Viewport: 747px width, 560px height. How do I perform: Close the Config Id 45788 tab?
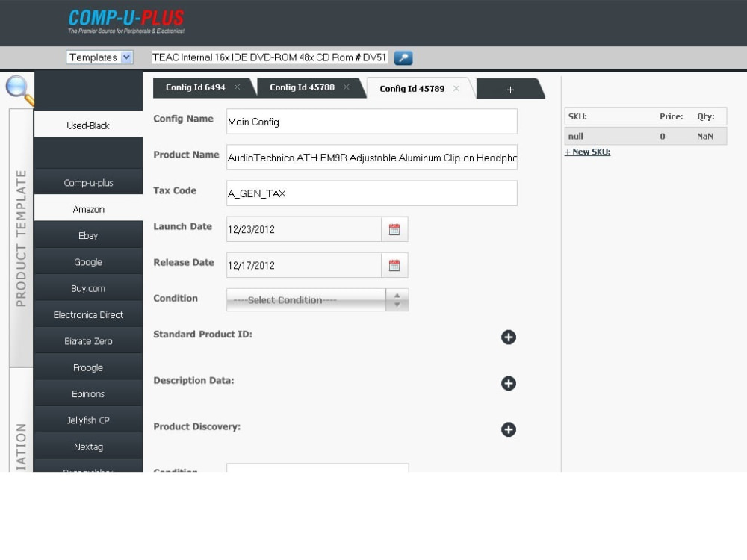point(347,87)
